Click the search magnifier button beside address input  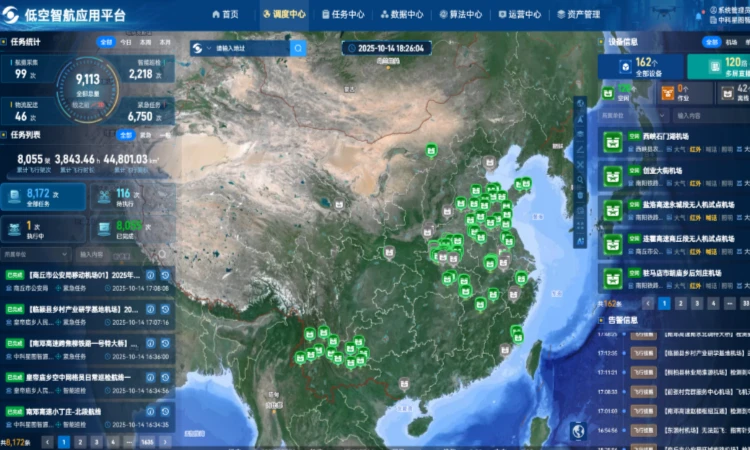pyautogui.click(x=298, y=48)
